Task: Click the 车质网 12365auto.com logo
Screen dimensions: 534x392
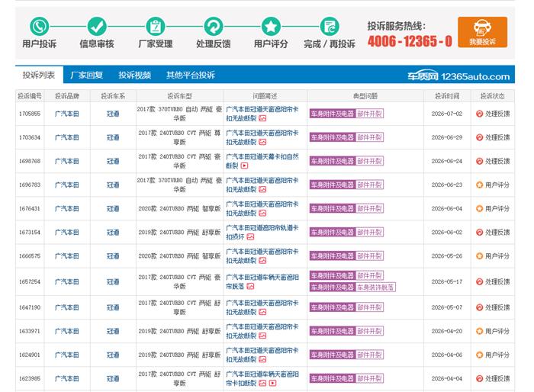Action: click(458, 76)
